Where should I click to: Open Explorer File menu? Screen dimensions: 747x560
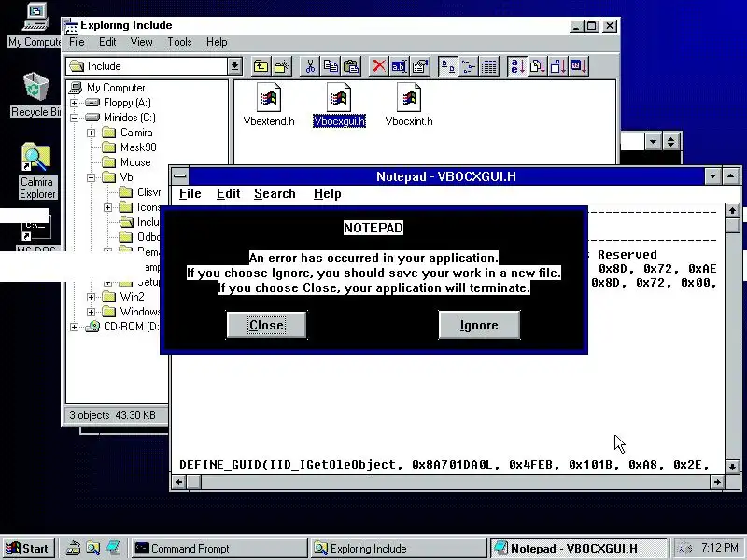(x=77, y=42)
